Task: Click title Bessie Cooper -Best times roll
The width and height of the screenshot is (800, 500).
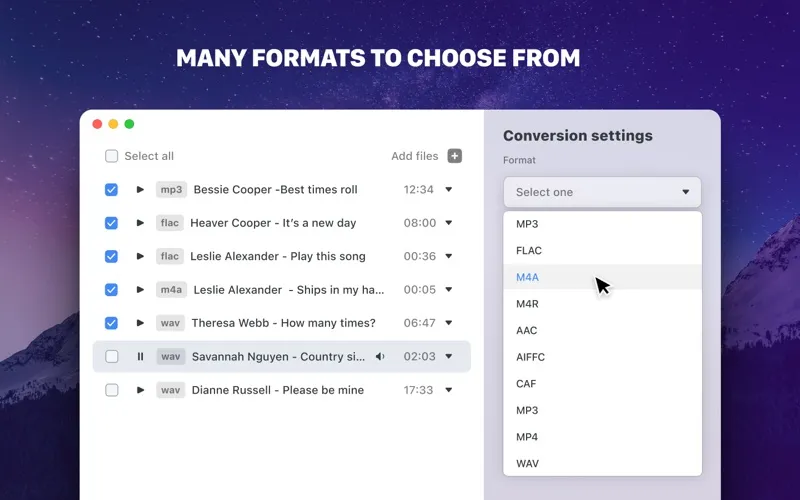Action: pyautogui.click(x=276, y=190)
